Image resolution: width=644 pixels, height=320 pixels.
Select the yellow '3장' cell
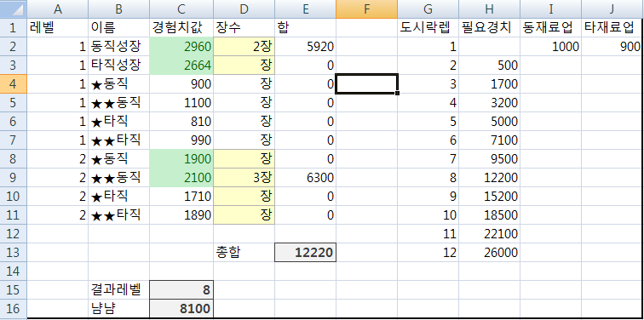click(x=244, y=178)
